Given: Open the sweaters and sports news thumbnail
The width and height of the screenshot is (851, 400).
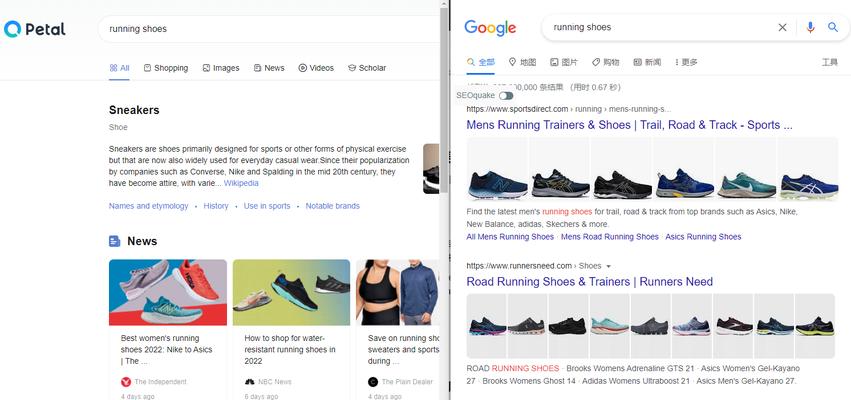Looking at the screenshot, I should click(x=397, y=293).
